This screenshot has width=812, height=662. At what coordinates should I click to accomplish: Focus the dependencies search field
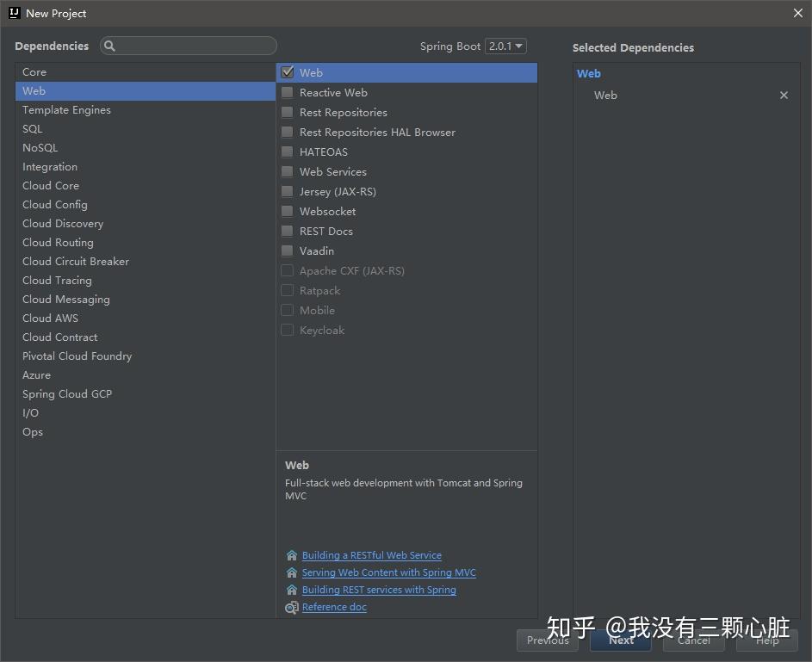[189, 46]
